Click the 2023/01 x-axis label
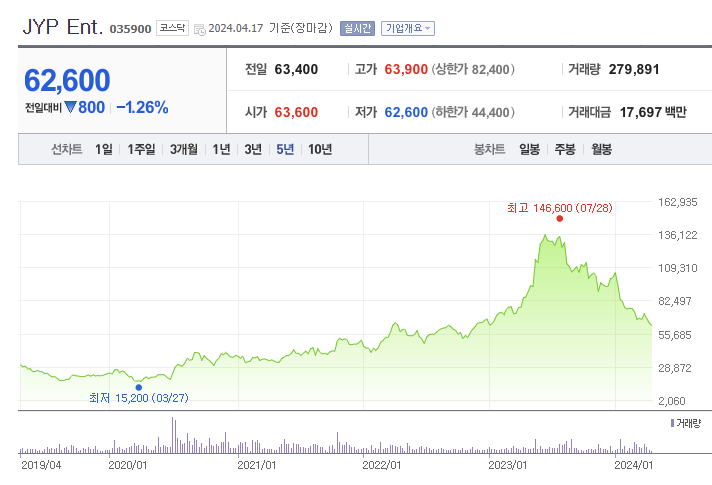The width and height of the screenshot is (712, 485). coord(508,465)
